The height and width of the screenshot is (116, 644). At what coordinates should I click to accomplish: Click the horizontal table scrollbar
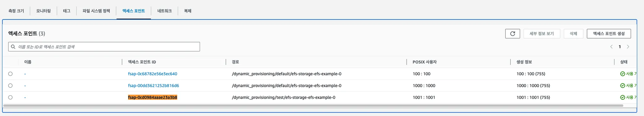313,106
